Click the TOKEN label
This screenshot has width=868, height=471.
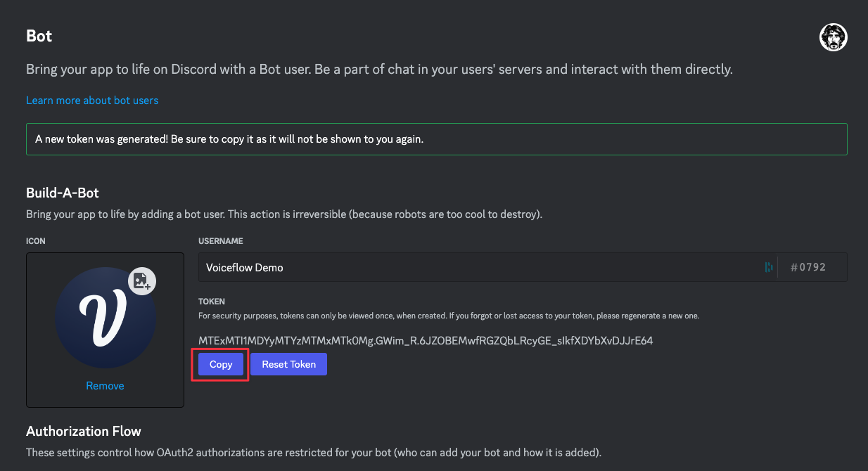[x=211, y=302]
